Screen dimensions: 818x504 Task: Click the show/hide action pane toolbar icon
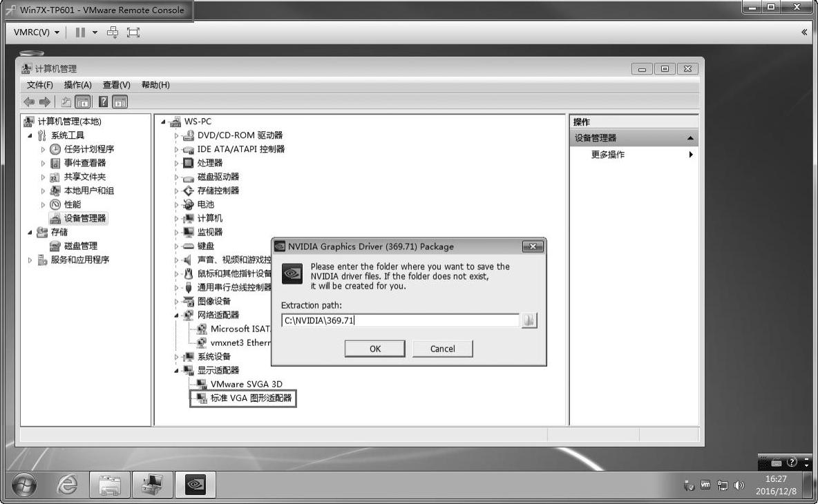[x=120, y=102]
